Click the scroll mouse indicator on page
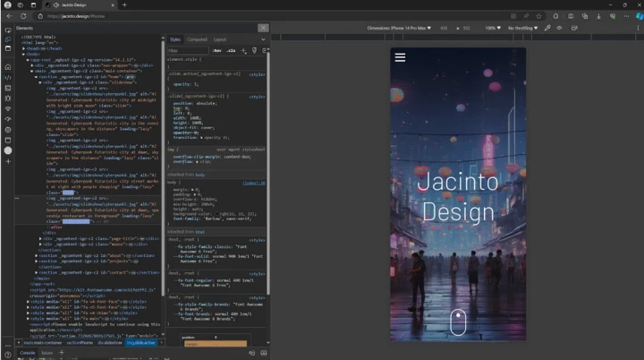The height and width of the screenshot is (360, 644). tap(458, 322)
